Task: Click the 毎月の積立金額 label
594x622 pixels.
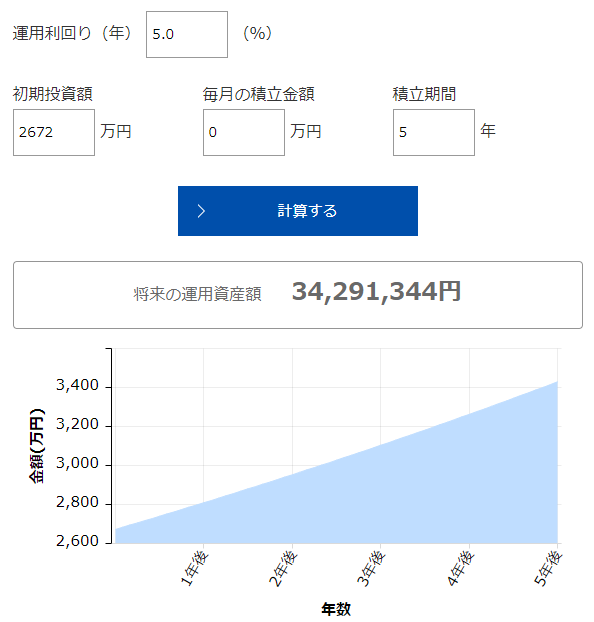Action: [259, 94]
